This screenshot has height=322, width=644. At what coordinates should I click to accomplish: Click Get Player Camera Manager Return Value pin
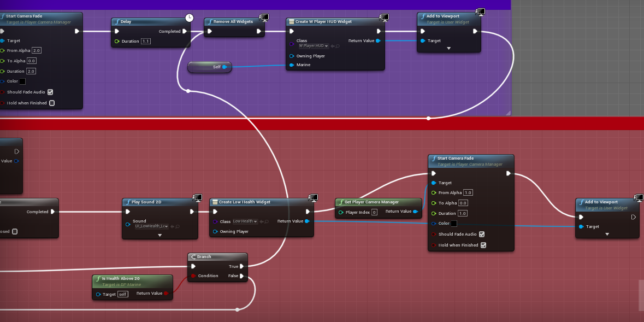415,212
